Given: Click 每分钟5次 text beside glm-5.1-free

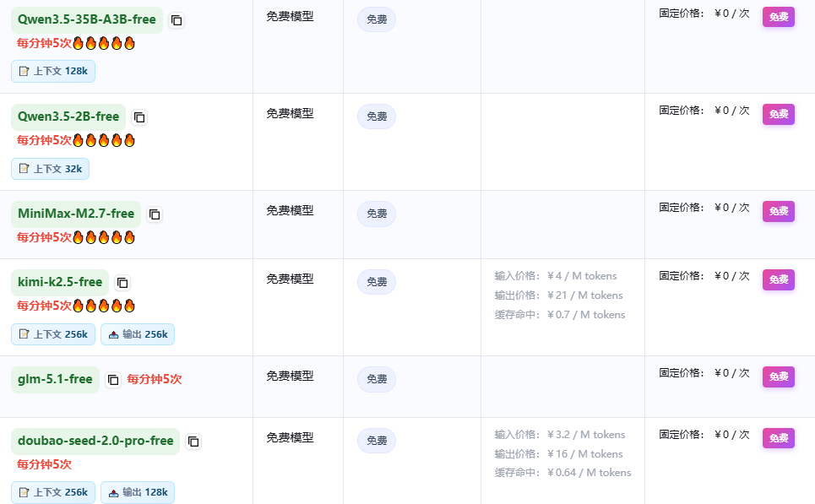Looking at the screenshot, I should pos(155,379).
